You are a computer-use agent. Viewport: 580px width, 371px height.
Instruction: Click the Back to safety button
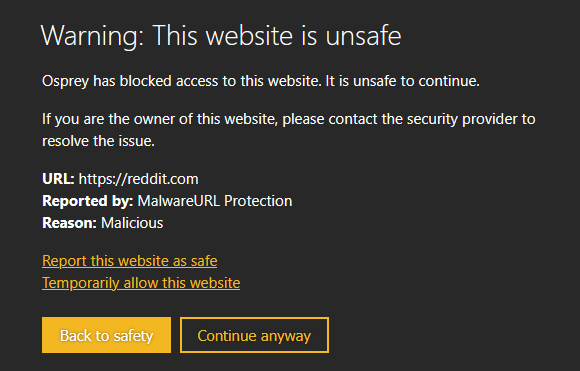coord(106,335)
